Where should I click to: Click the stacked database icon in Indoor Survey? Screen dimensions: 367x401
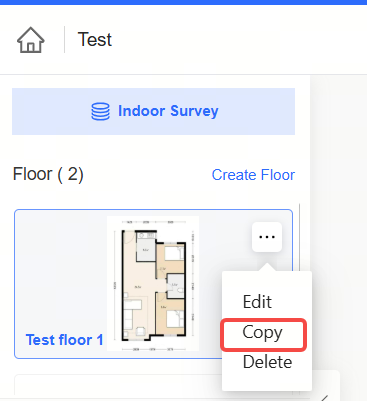click(100, 111)
